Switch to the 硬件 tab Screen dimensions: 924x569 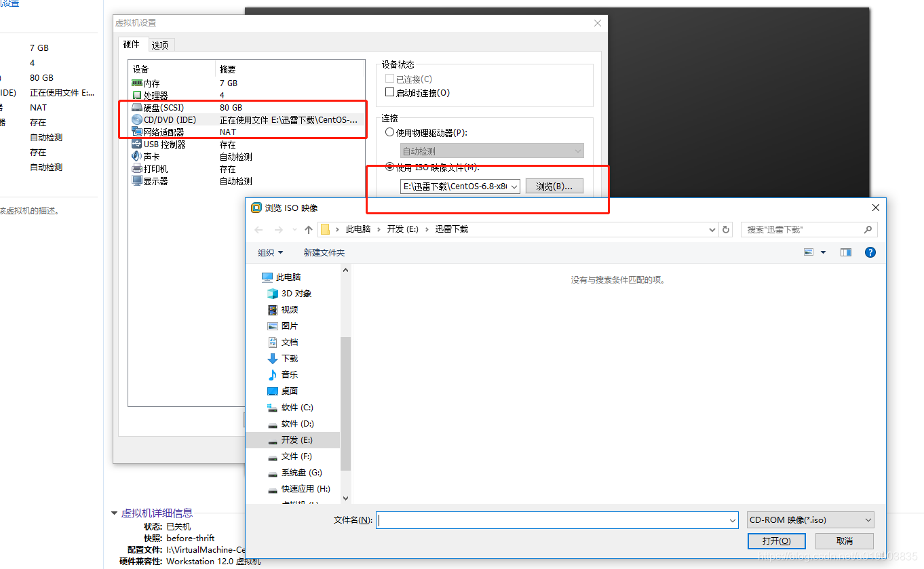(x=132, y=45)
